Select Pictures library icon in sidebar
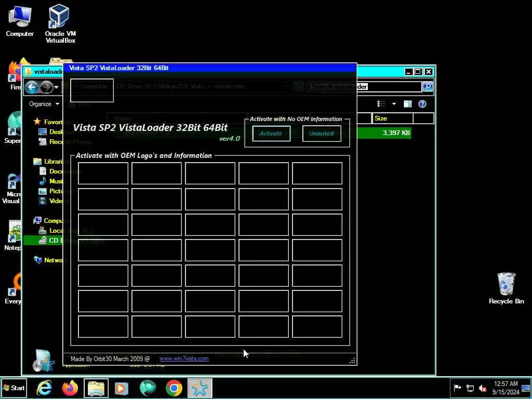 click(x=43, y=191)
